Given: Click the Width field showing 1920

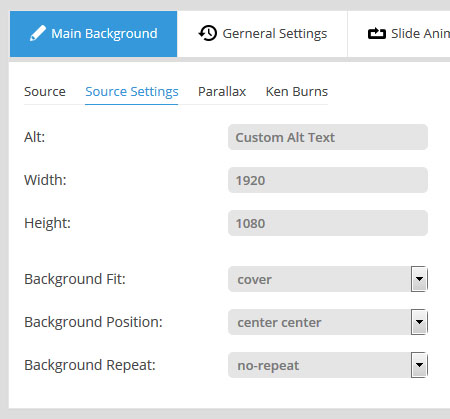Looking at the screenshot, I should 328,180.
